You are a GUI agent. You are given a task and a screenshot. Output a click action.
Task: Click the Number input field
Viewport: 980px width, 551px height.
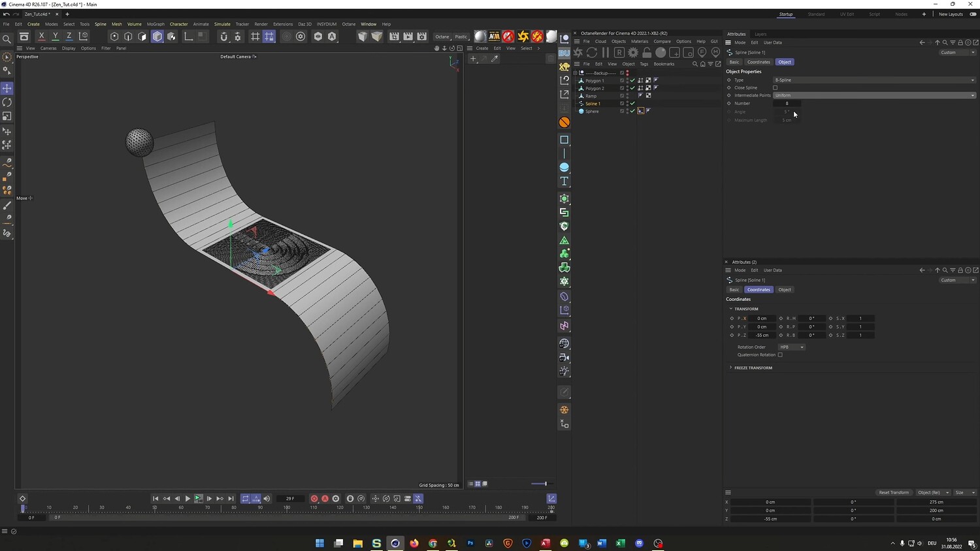point(787,103)
